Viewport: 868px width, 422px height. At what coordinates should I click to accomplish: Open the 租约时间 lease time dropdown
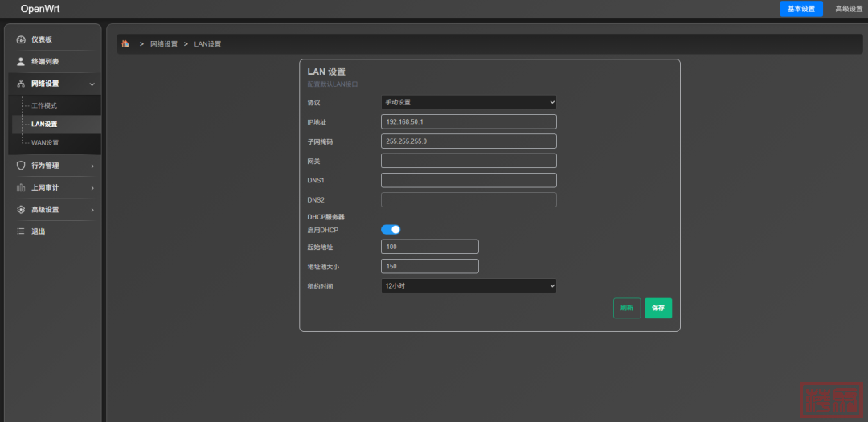coord(469,285)
